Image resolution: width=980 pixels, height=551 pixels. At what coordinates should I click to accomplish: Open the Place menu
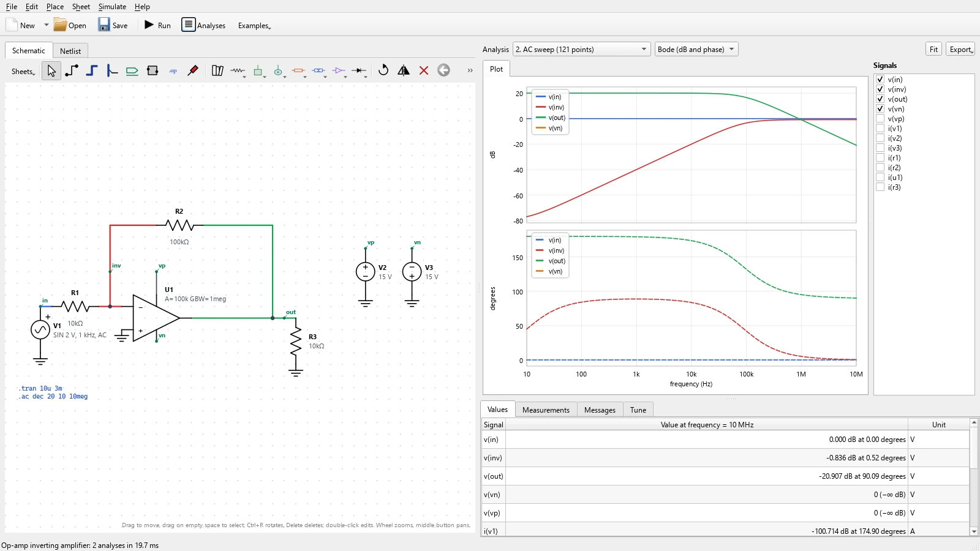pos(55,7)
